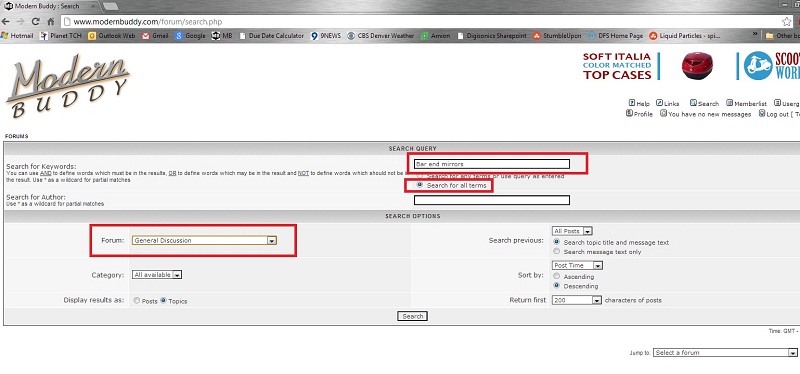Click the Search submit button
The image size is (800, 374).
(x=412, y=316)
